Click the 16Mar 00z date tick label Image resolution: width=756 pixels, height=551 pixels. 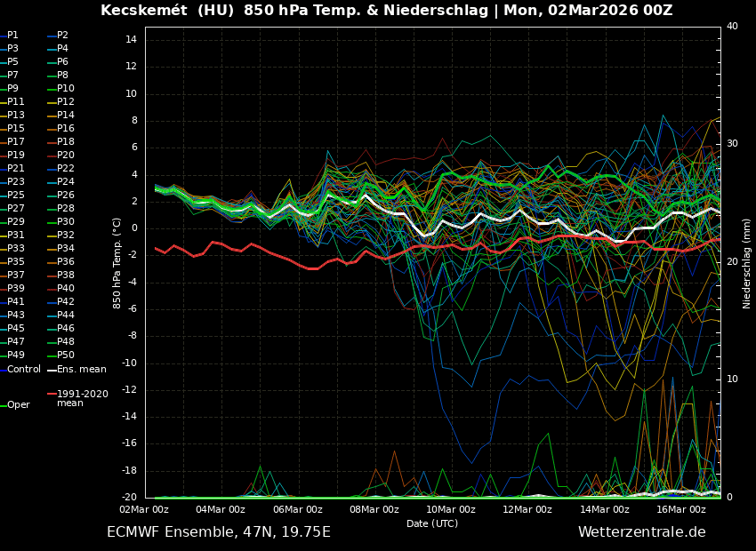[x=681, y=509]
